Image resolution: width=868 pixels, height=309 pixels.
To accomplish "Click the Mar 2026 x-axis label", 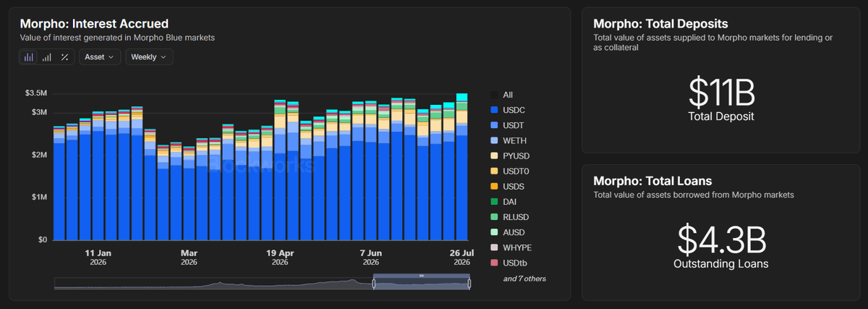I will [189, 258].
